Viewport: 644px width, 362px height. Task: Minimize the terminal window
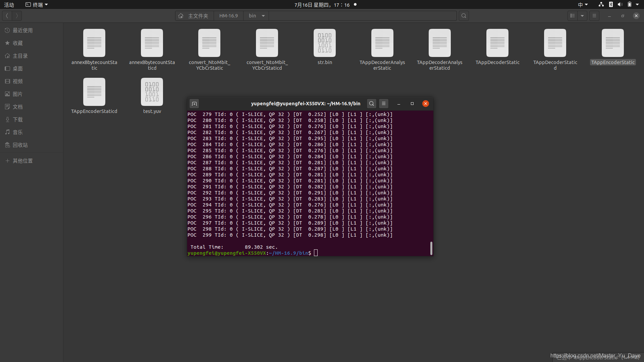(x=399, y=104)
